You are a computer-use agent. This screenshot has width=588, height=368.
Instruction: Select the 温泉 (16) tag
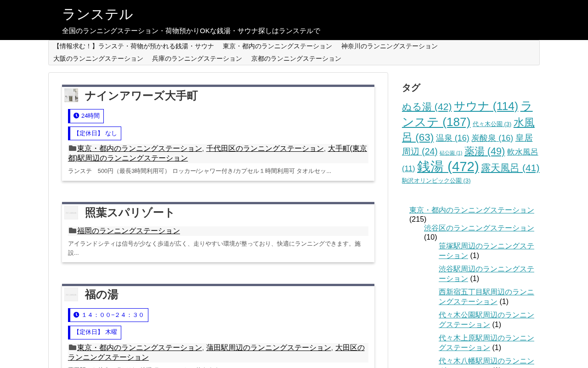point(452,138)
